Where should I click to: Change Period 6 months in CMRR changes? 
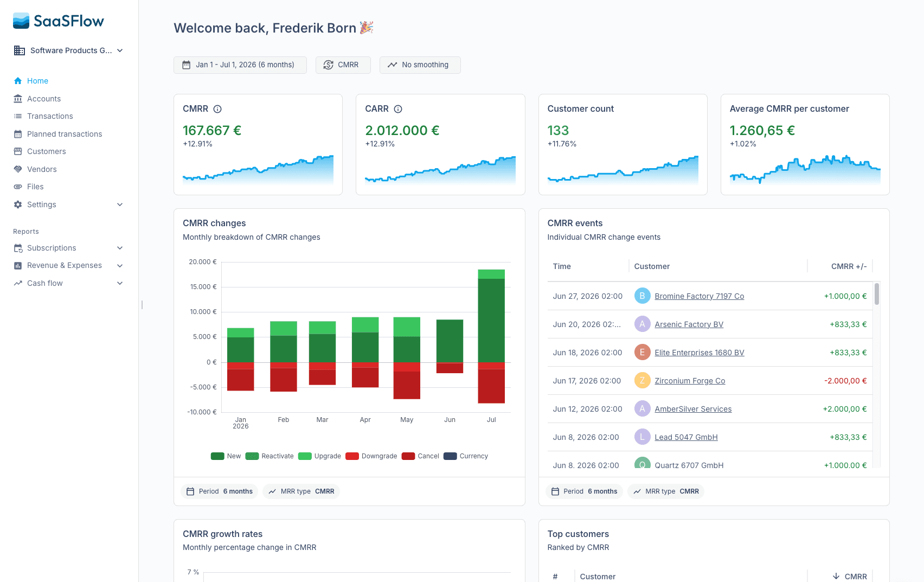pos(220,491)
